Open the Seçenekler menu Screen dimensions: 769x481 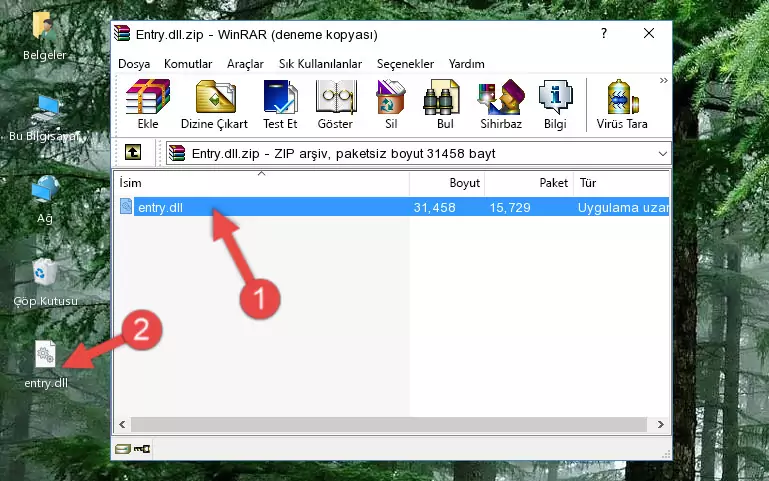click(x=405, y=64)
